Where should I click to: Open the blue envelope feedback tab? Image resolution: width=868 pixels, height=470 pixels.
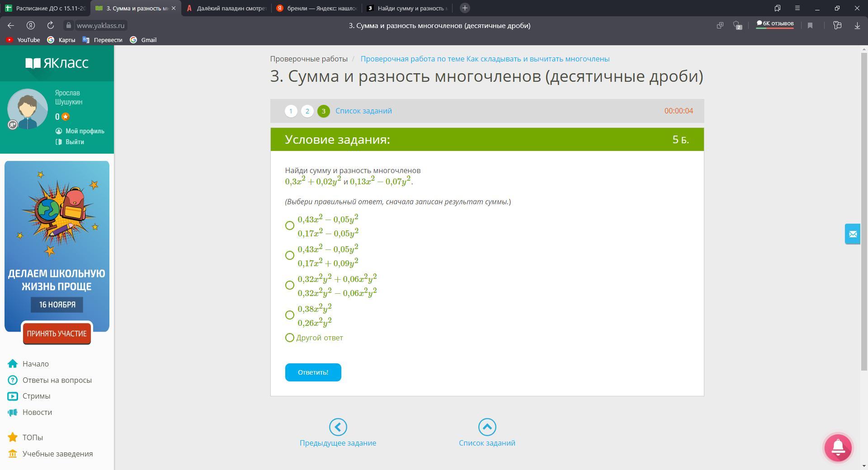click(x=853, y=234)
